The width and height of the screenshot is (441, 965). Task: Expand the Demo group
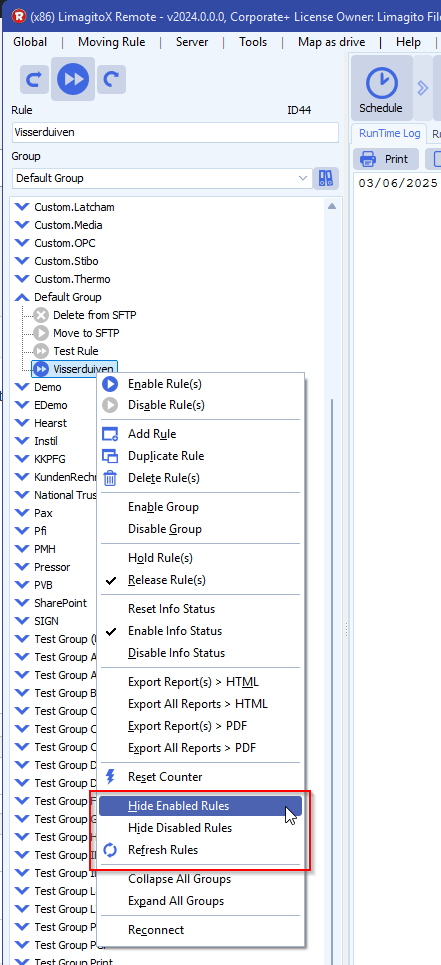coord(22,387)
